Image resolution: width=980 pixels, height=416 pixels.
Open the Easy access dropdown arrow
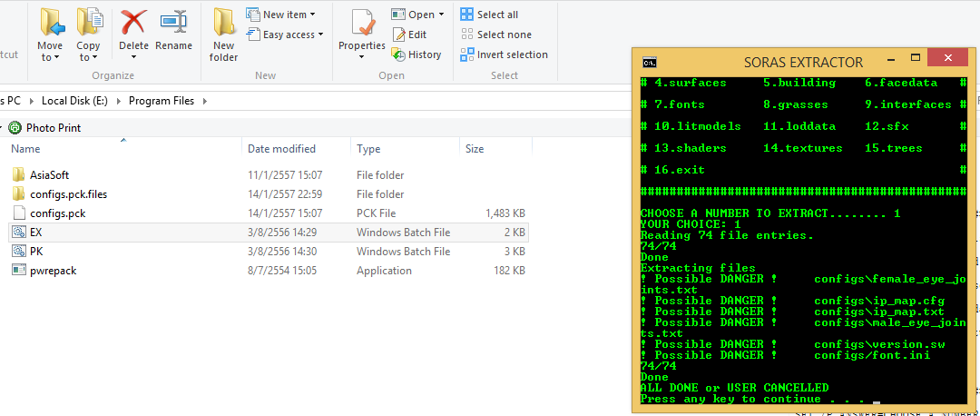[320, 35]
